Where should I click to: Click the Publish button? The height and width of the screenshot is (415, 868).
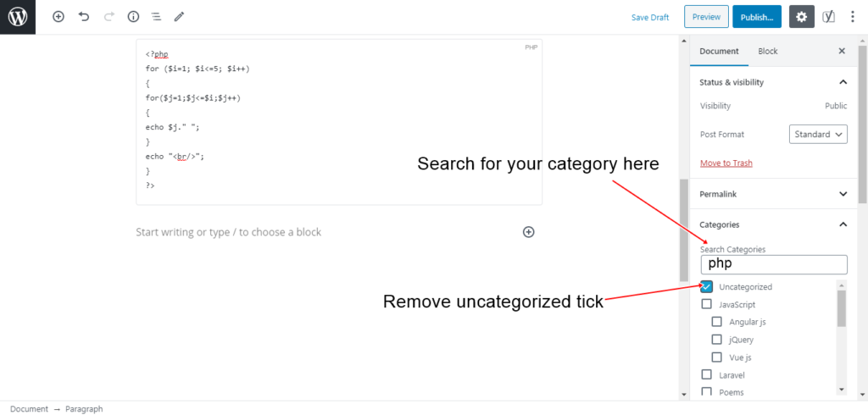(757, 17)
